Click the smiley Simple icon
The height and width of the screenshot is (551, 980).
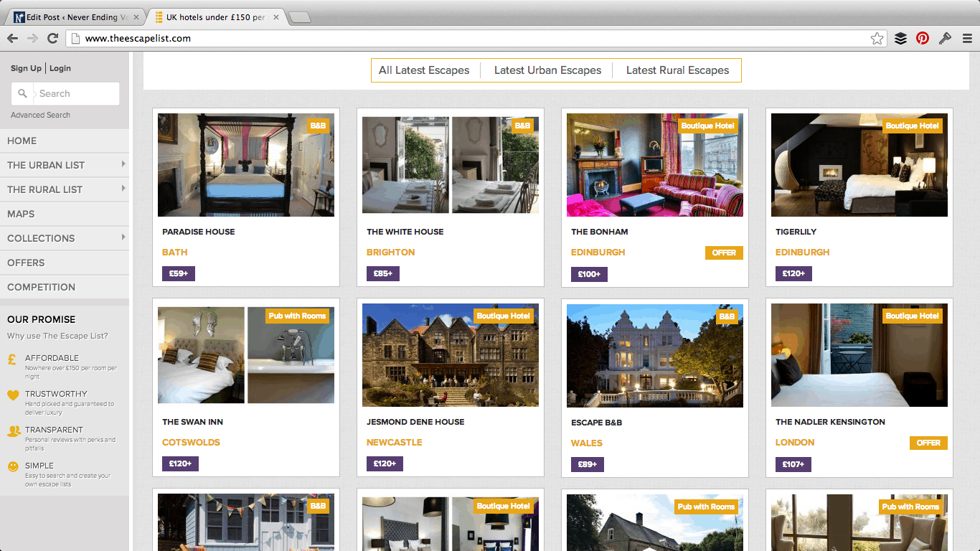coord(13,466)
